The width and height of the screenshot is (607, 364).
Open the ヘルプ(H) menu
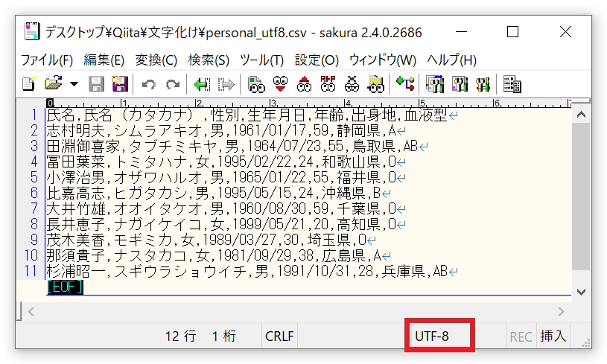click(x=451, y=60)
